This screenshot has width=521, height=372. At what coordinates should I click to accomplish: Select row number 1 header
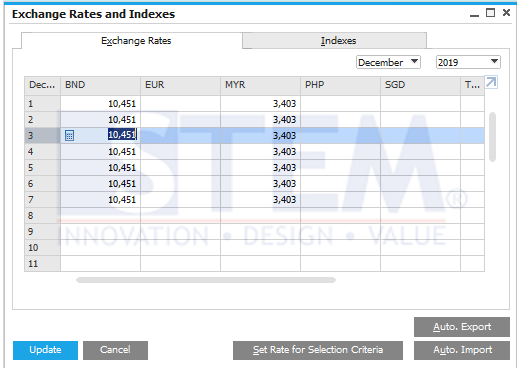(x=42, y=104)
